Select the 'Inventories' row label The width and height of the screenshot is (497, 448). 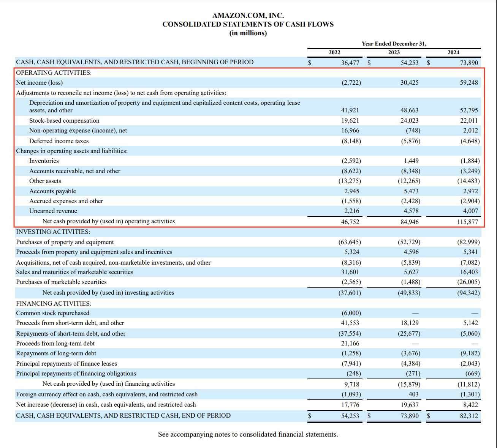(44, 161)
